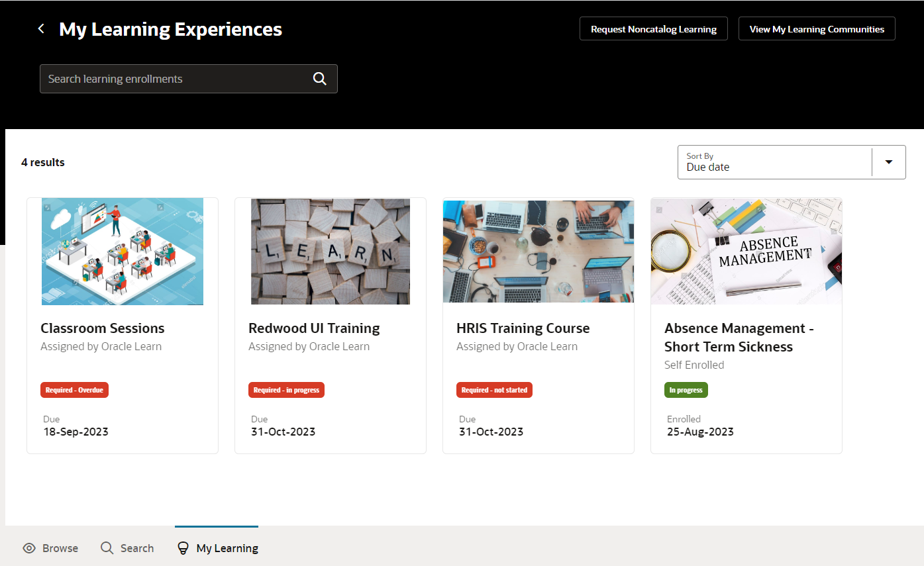The height and width of the screenshot is (566, 924).
Task: Select the Redwood UI Training title link
Action: coord(314,328)
